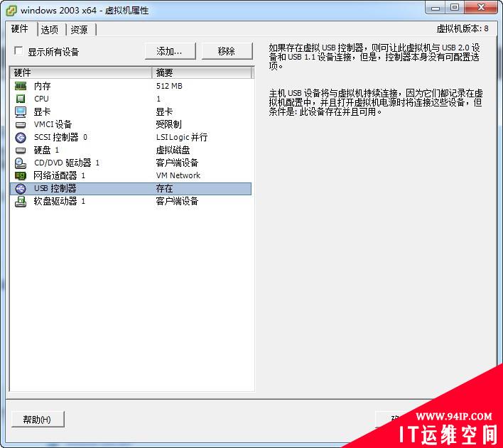Click the CPU chip icon

click(21, 99)
